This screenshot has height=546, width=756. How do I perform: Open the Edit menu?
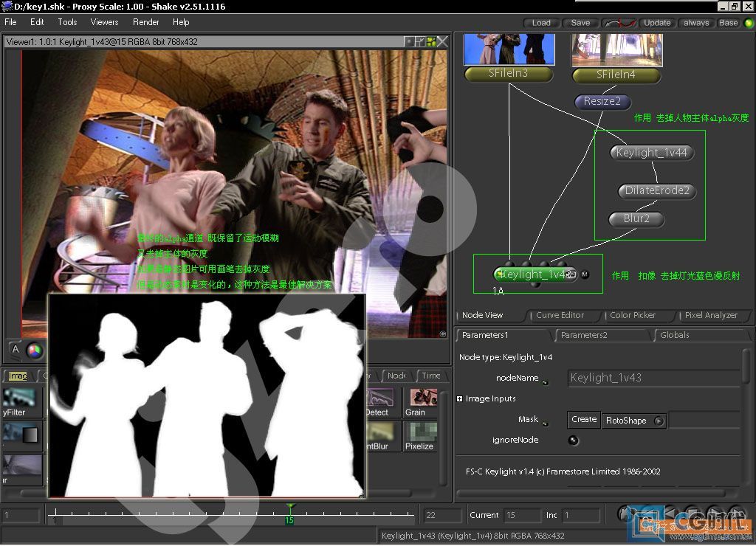pos(37,22)
